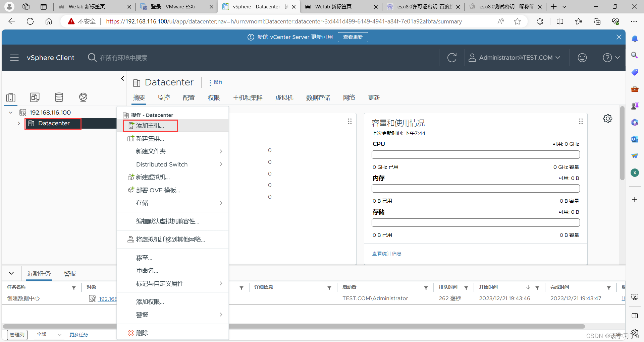The image size is (644, 342).
Task: Switch to VMs and Templates inventory icon
Action: (35, 97)
